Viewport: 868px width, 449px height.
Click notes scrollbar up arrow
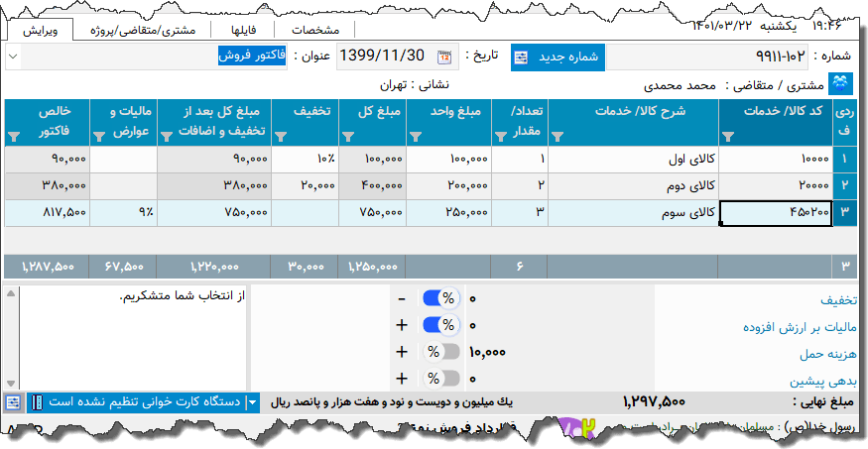pyautogui.click(x=11, y=293)
